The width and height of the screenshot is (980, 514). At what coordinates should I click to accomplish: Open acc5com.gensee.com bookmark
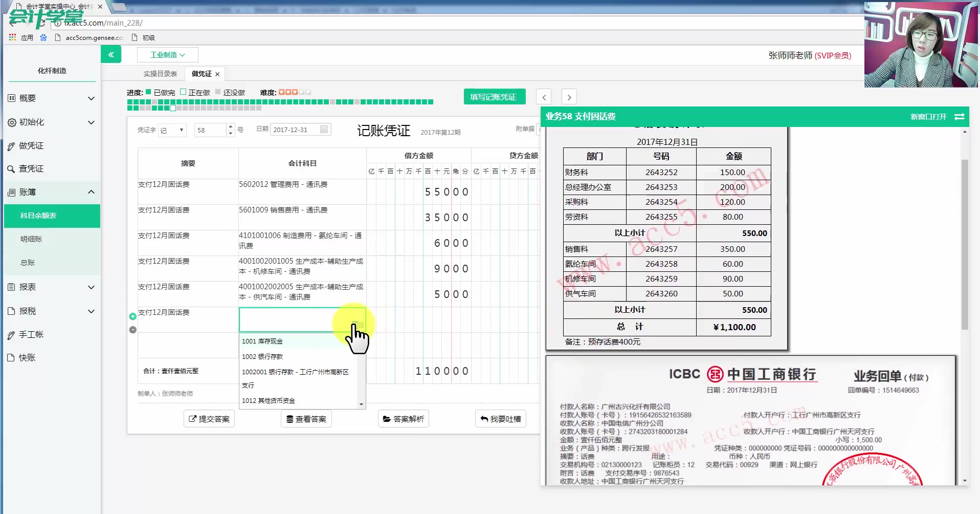(88, 37)
